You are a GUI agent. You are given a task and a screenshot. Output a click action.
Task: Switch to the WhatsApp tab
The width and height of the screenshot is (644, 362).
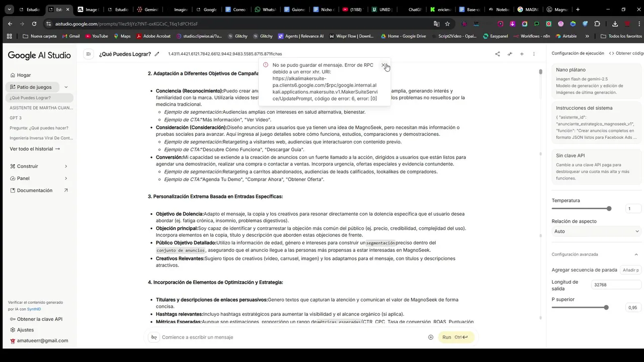click(266, 10)
